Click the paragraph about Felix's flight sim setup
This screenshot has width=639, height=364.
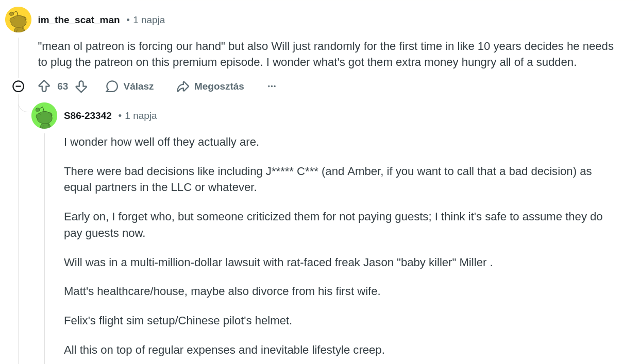pos(178,321)
